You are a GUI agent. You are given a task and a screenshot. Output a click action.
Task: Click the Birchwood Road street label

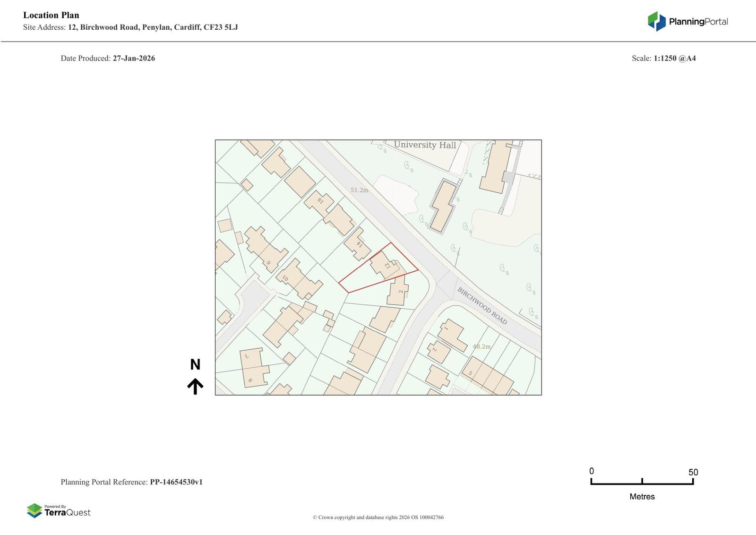click(x=481, y=306)
